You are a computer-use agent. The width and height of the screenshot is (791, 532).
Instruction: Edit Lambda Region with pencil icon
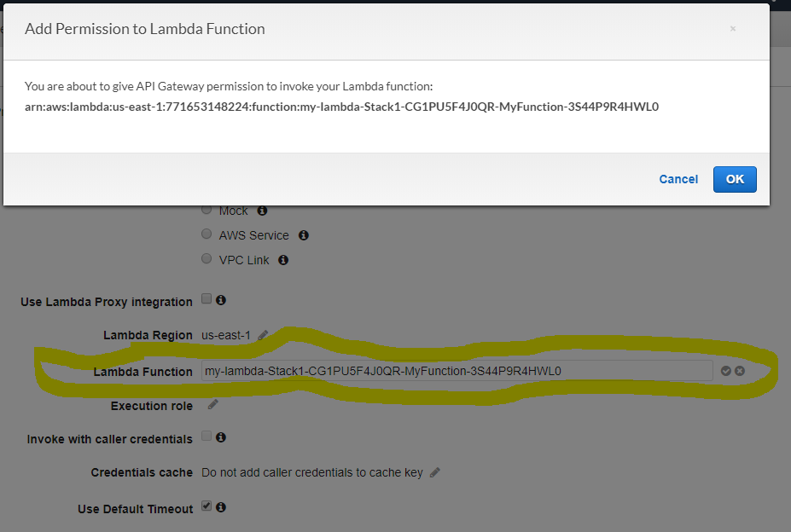[x=263, y=335]
